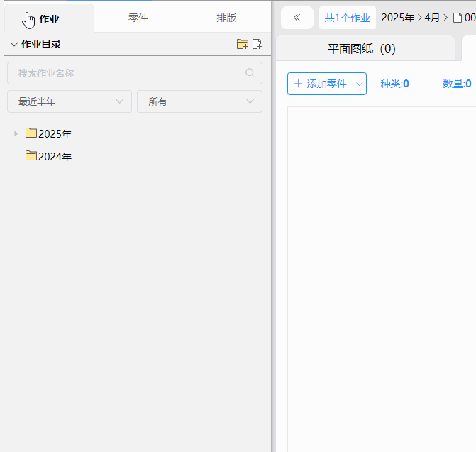The image size is (476, 452).
Task: Open the 平面图纸 (0) tab
Action: (x=362, y=49)
